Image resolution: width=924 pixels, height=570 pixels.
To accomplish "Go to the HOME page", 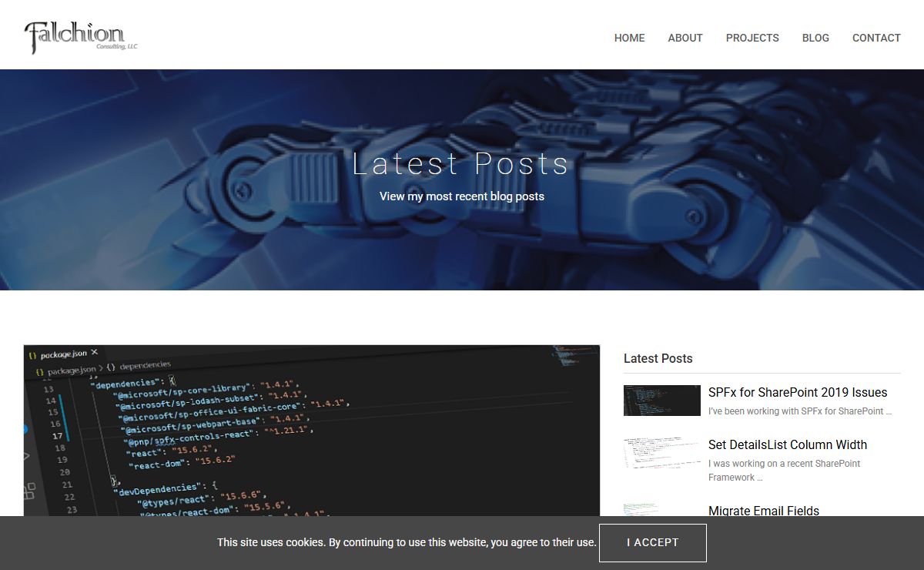I will coord(629,38).
